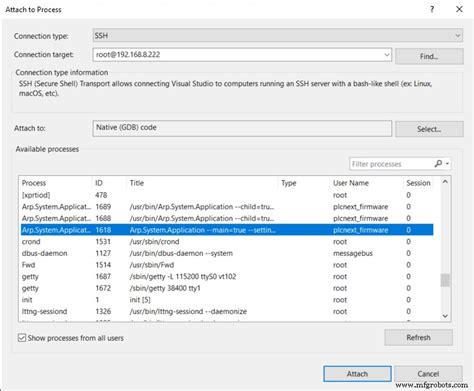The height and width of the screenshot is (391, 474).
Task: Click inside the Filter processes field
Action: (x=391, y=164)
